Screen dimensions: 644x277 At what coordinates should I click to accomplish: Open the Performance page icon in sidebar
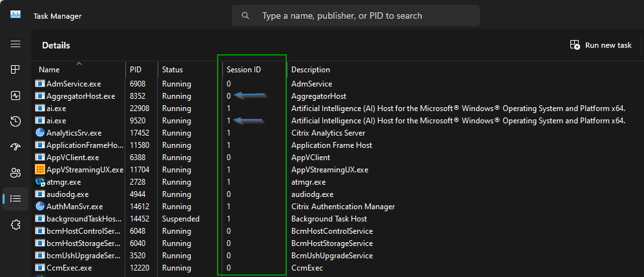pyautogui.click(x=16, y=96)
